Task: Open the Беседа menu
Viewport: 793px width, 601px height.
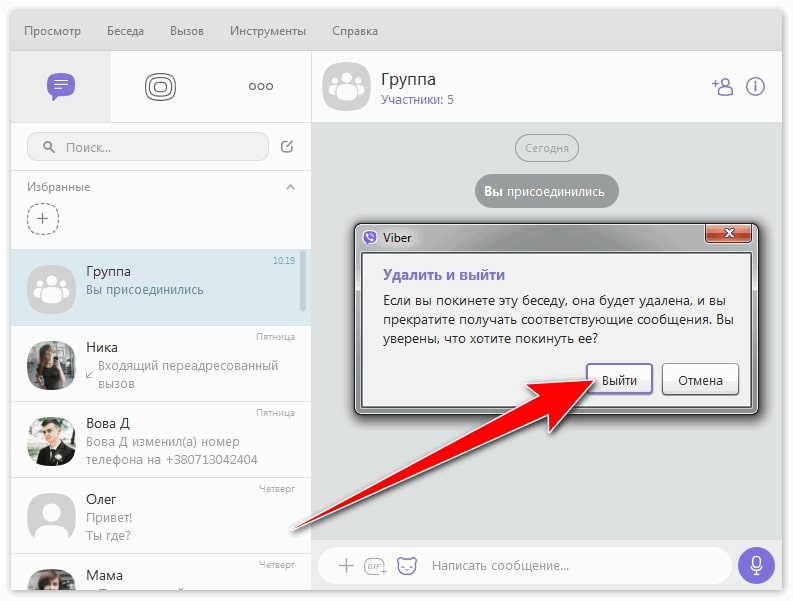Action: point(125,31)
